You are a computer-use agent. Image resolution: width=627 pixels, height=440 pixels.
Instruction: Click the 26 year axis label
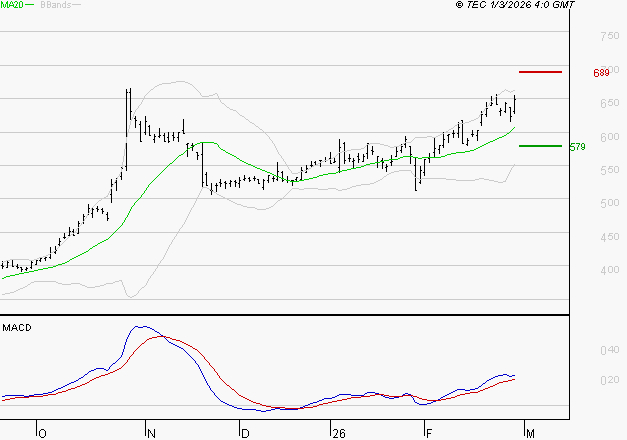click(339, 434)
